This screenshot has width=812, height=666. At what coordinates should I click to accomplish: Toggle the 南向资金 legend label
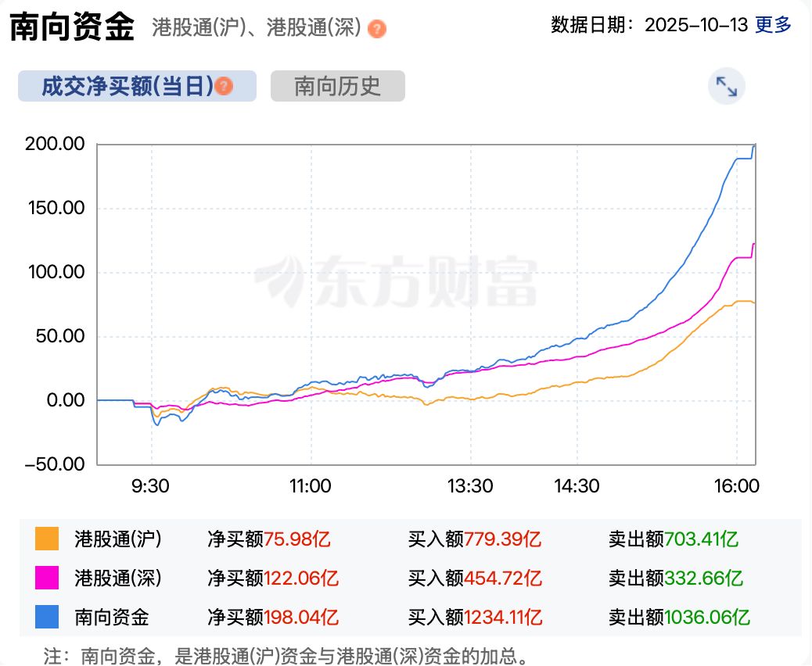[x=111, y=617]
